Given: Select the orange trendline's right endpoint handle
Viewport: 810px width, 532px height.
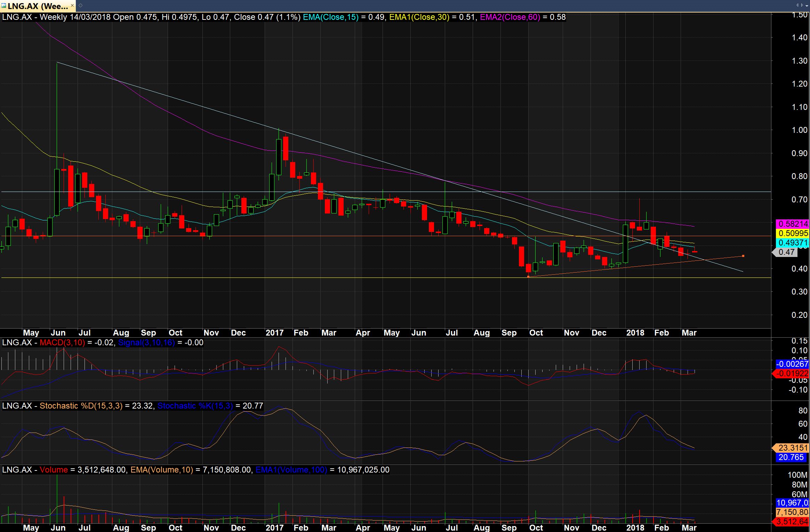Looking at the screenshot, I should (743, 256).
